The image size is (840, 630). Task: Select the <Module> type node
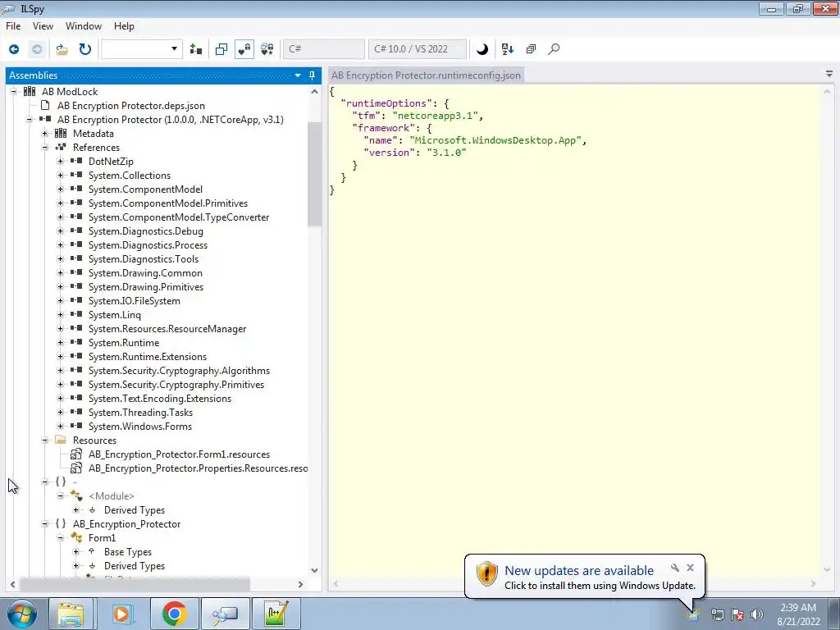[x=112, y=496]
